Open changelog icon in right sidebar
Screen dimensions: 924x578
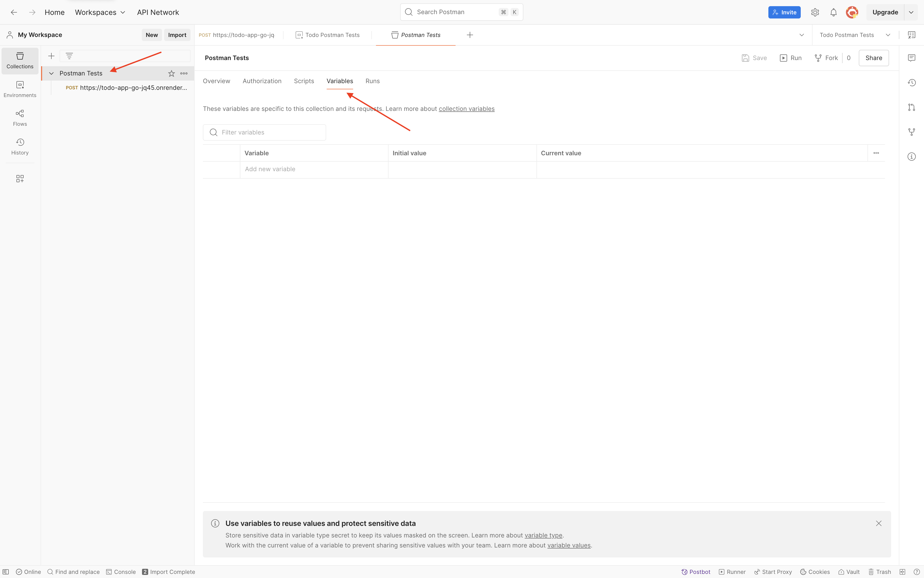coord(911,83)
